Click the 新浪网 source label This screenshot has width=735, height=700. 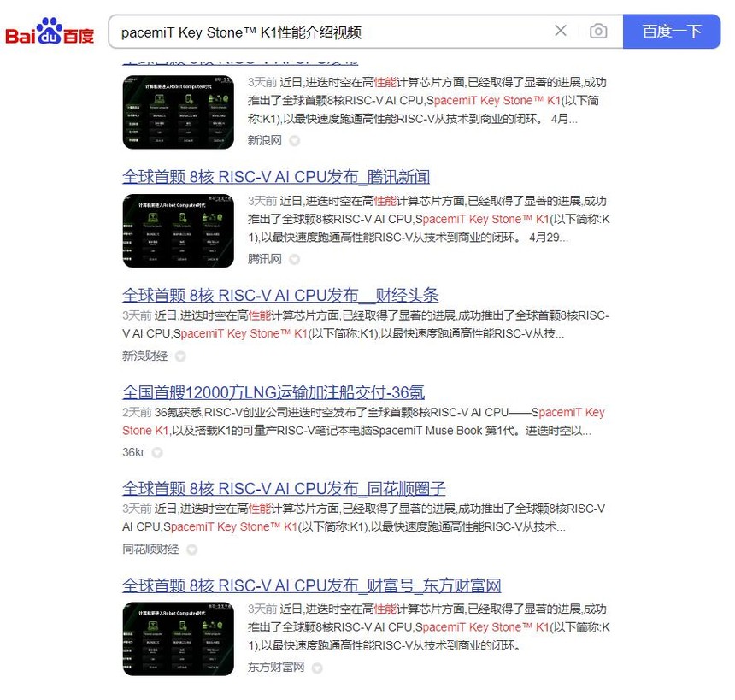(x=264, y=140)
